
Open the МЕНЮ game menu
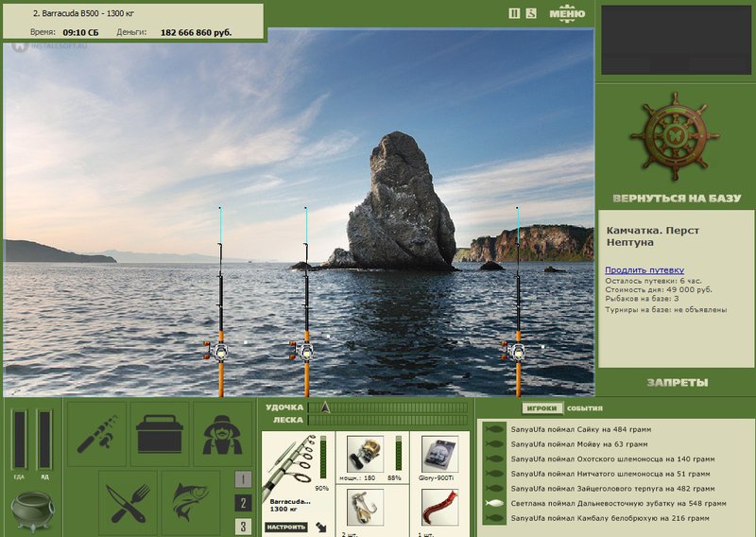click(x=567, y=13)
